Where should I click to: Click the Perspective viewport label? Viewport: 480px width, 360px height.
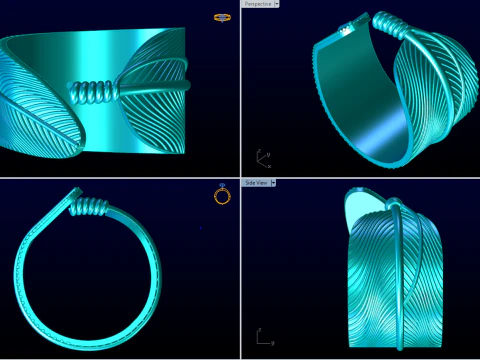coord(258,4)
